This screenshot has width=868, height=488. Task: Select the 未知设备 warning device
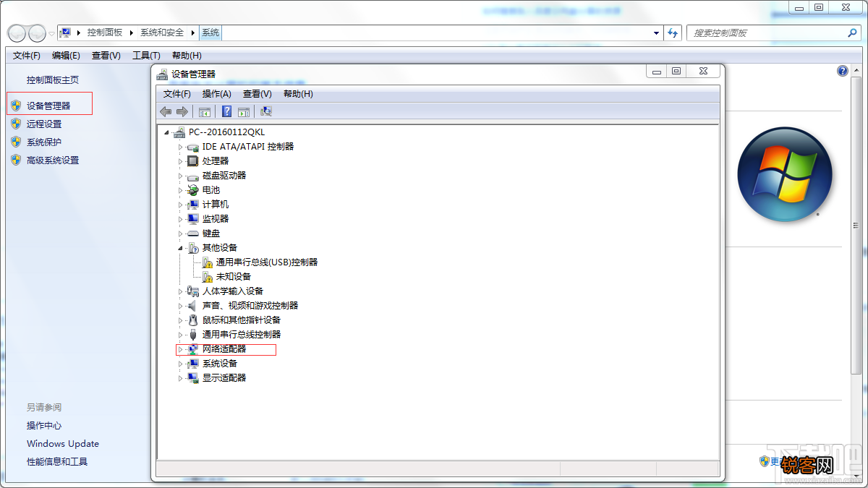[x=234, y=277]
